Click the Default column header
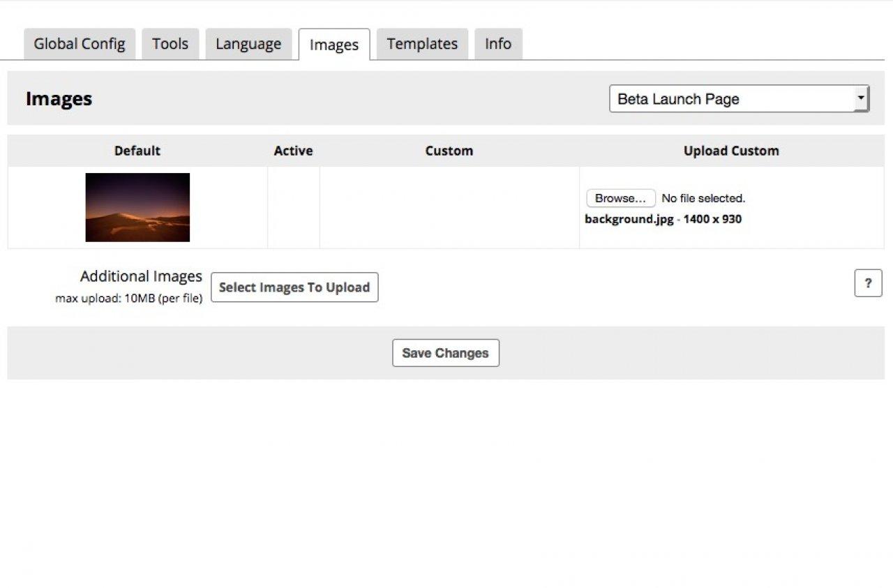Screen dimensions: 893x588 [137, 151]
